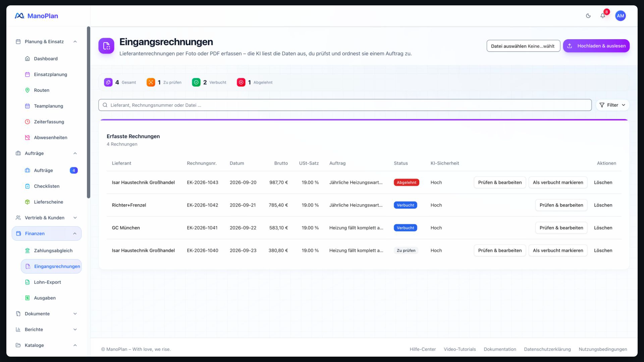Click the invoice search field
The image size is (644, 362).
(345, 105)
